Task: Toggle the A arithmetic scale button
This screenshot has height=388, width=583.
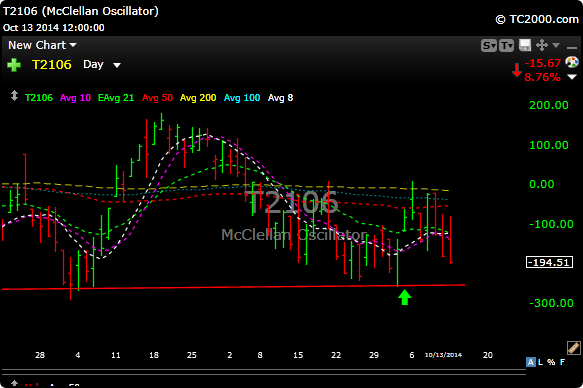Action: [531, 362]
